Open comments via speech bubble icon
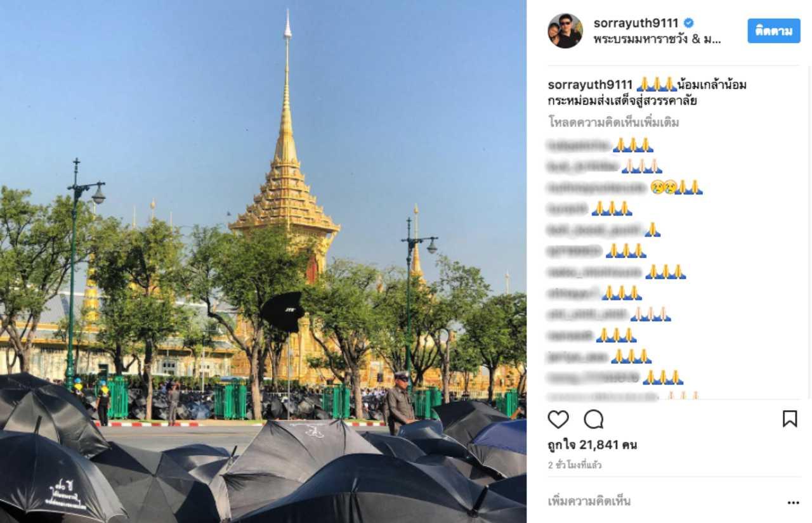Screen dimensions: 812x523 tap(594, 419)
